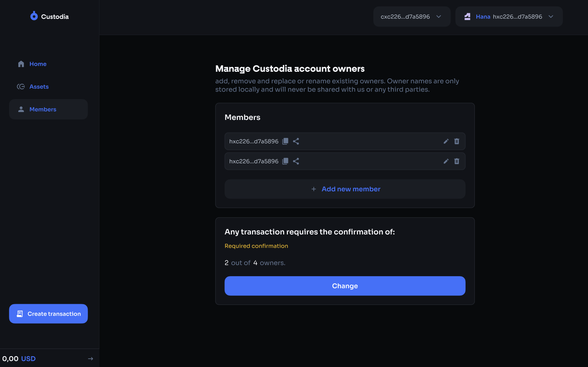Expand the Hana wallet dropdown

551,17
